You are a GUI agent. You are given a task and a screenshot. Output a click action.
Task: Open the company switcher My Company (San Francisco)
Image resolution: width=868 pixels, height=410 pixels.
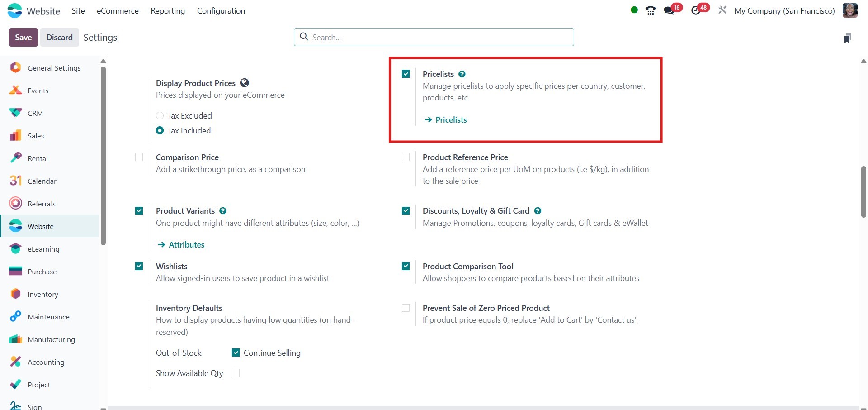[784, 11]
